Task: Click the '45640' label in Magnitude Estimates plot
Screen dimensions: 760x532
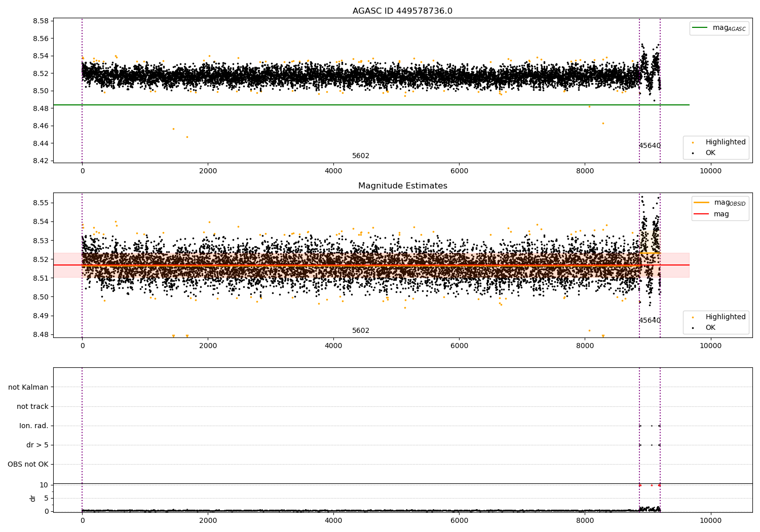Action: [x=650, y=321]
